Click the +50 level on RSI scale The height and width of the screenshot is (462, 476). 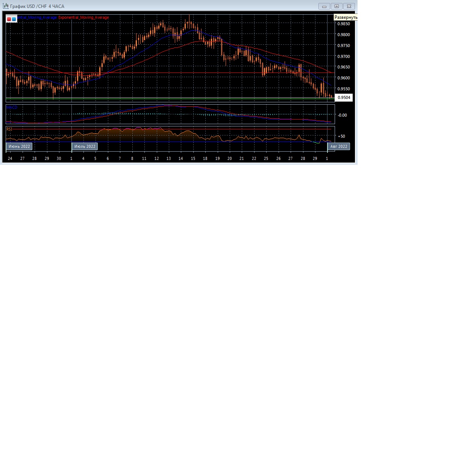click(341, 137)
